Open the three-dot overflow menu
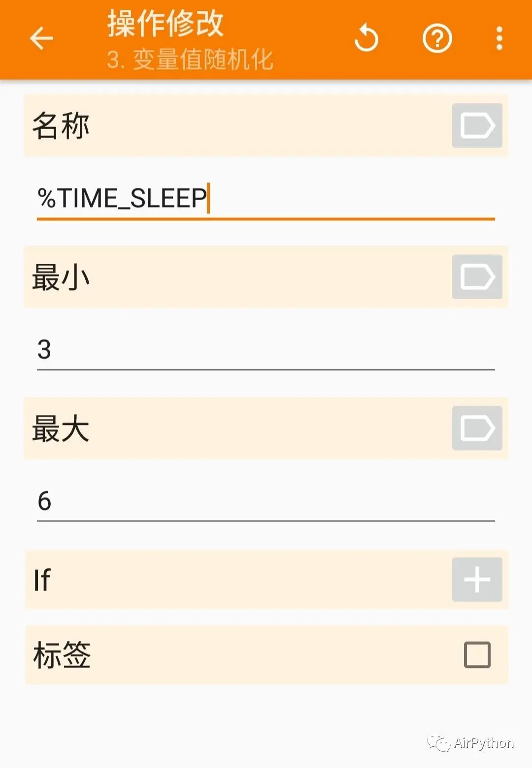 [499, 38]
